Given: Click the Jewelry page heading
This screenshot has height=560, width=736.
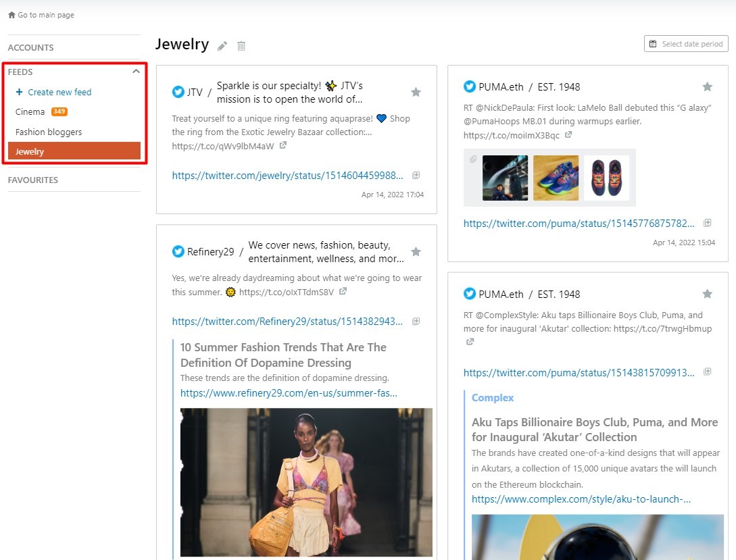Looking at the screenshot, I should coord(182,44).
